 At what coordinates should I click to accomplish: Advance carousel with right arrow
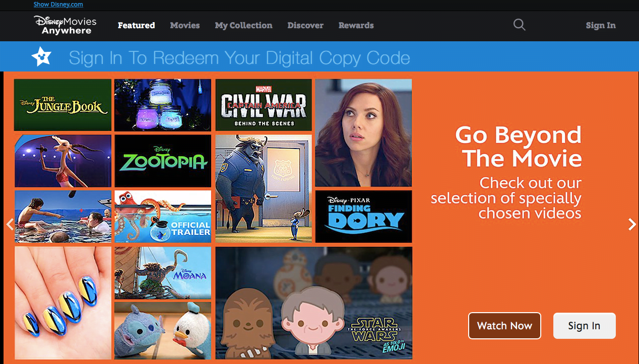point(632,225)
